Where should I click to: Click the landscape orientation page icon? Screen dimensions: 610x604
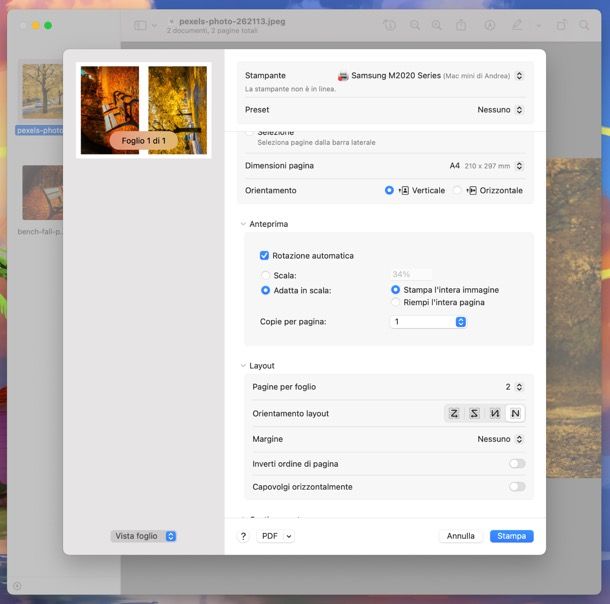coord(472,190)
